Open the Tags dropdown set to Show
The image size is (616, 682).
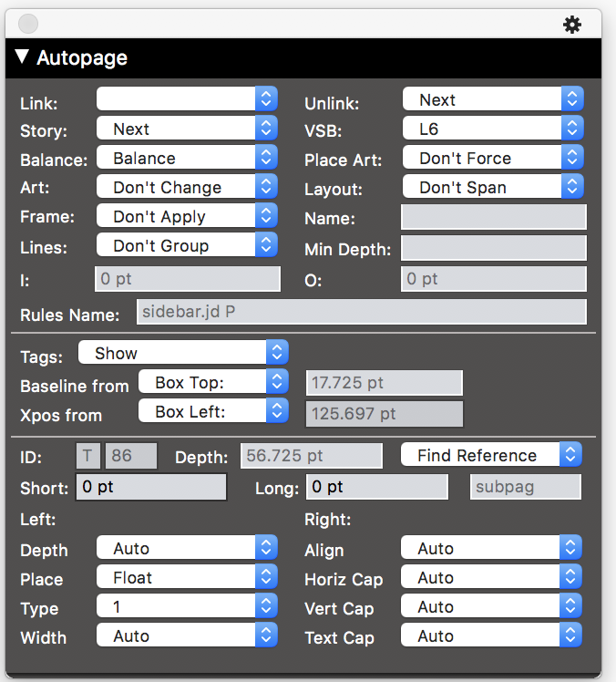[183, 353]
